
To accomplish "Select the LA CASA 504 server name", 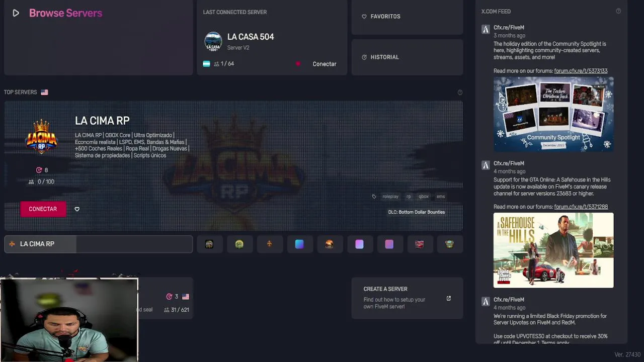I will tap(251, 37).
